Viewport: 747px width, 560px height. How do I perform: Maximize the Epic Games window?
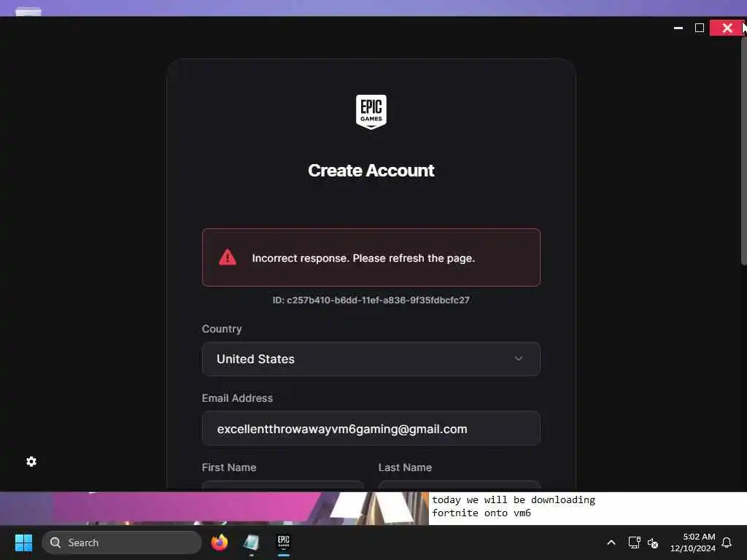pos(700,28)
